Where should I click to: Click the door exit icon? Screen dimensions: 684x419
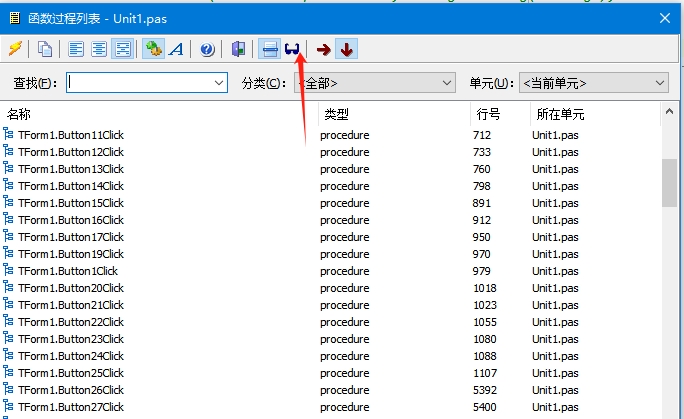tap(238, 49)
